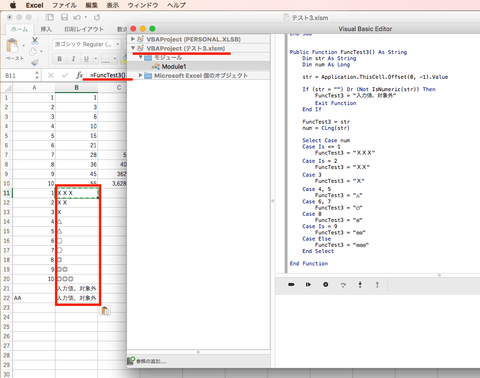Click the Format Painter brush icon
The height and width of the screenshot is (378, 480).
point(35,62)
